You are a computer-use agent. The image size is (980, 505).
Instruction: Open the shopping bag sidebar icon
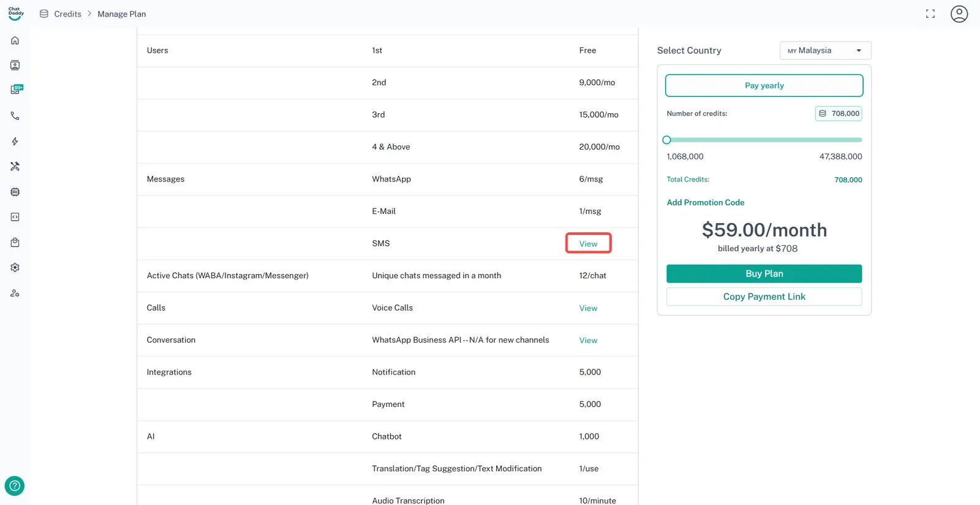15,243
